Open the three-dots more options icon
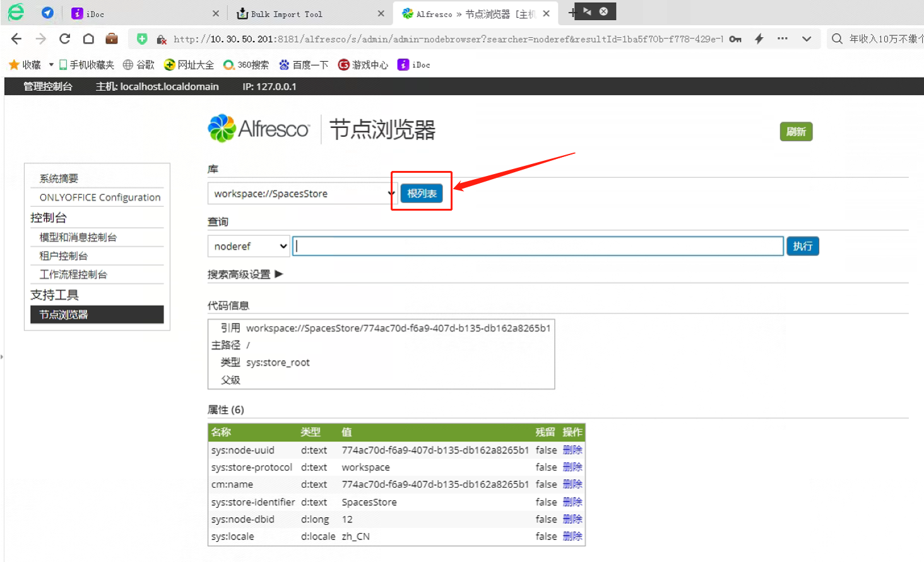The image size is (924, 562). click(783, 39)
